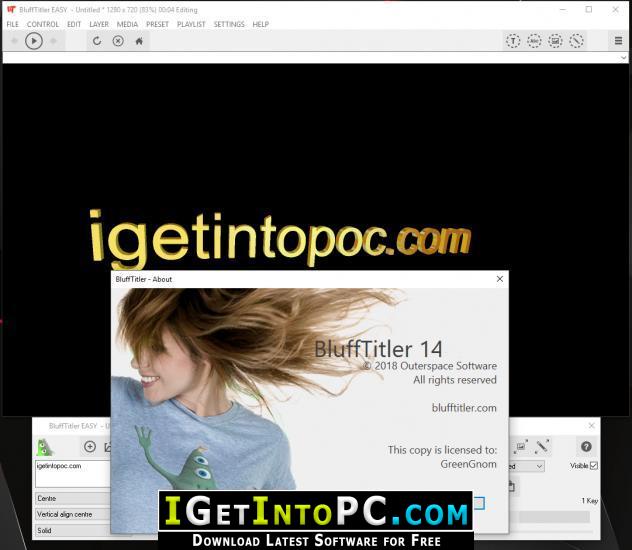This screenshot has height=550, width=632.
Task: Click the bluffTitler.com link in About dialog
Action: 463,408
